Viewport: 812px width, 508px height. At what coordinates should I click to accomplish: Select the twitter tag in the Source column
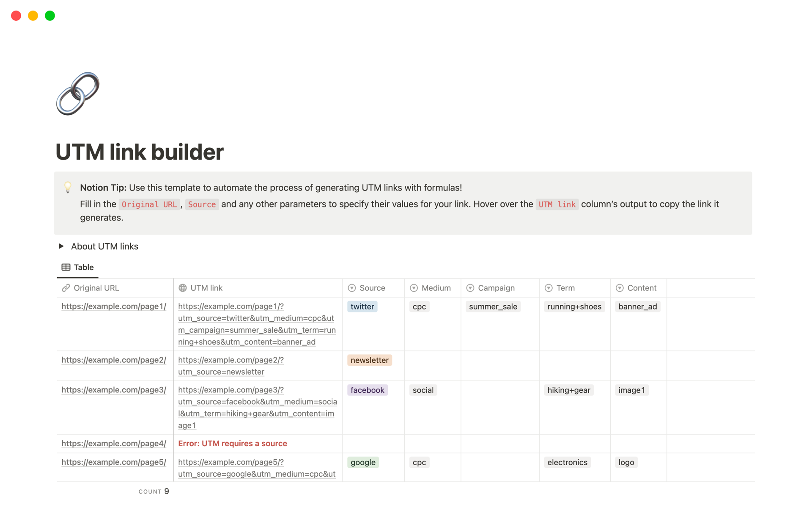(362, 306)
